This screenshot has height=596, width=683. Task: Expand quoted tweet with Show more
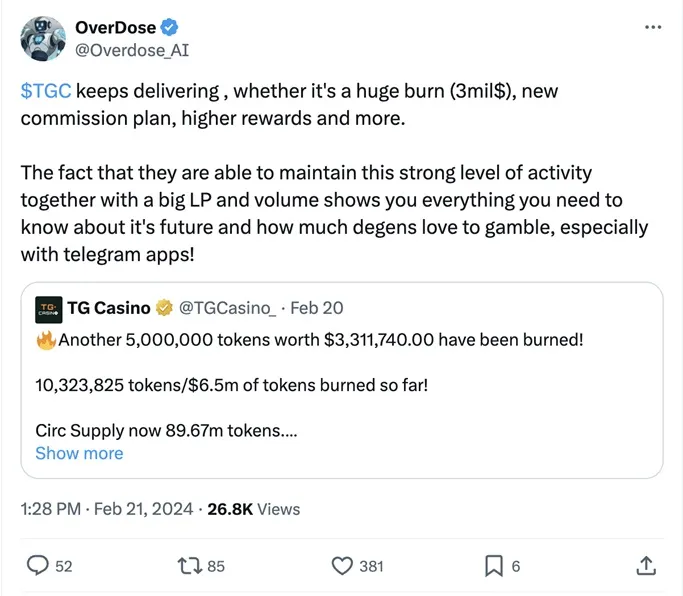point(79,453)
